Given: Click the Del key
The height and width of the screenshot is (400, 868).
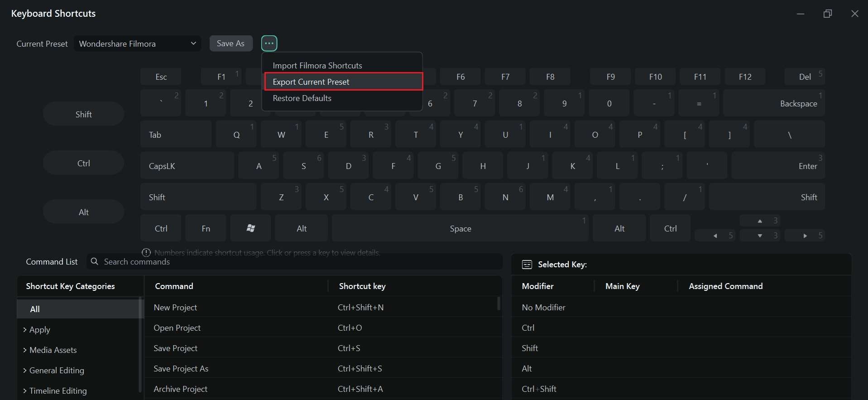Looking at the screenshot, I should (805, 77).
